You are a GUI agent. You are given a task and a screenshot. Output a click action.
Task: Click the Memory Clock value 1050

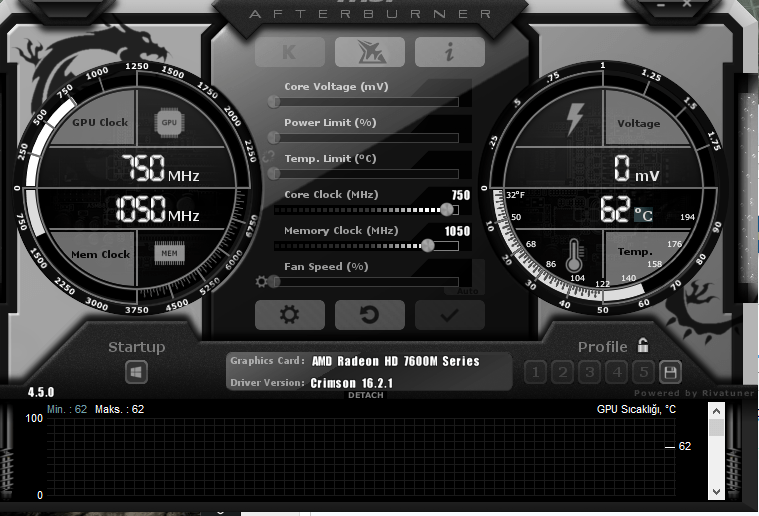[x=457, y=231]
